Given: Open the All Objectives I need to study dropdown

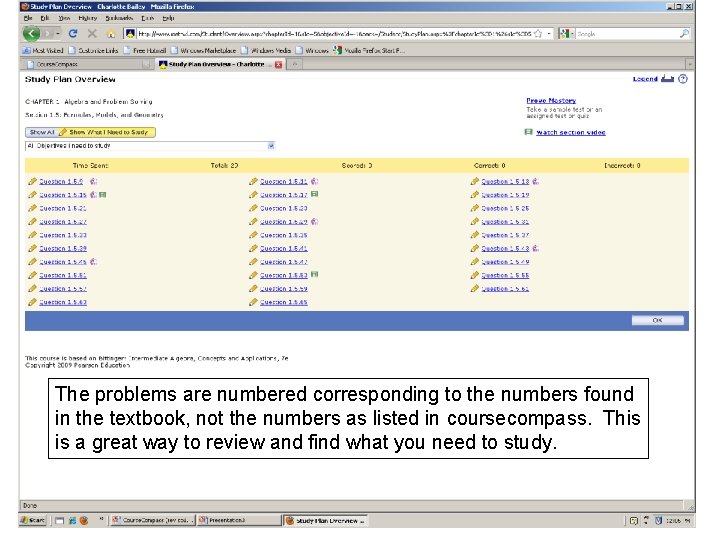Looking at the screenshot, I should pyautogui.click(x=150, y=146).
